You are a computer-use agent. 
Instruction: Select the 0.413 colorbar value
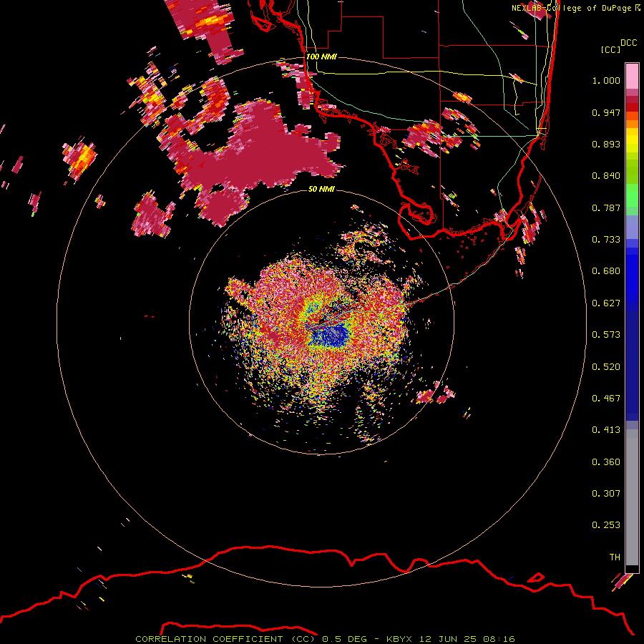(x=606, y=430)
